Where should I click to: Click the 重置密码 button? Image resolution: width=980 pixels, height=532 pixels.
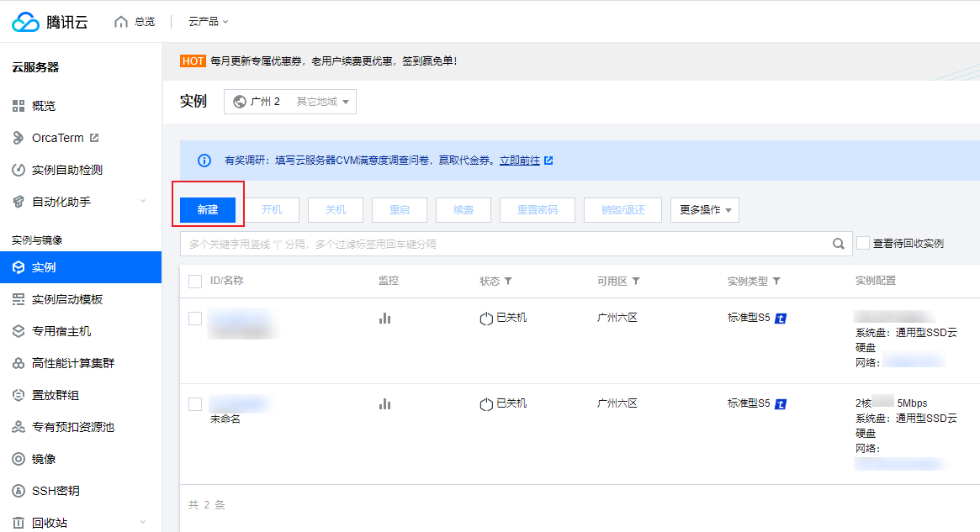pyautogui.click(x=538, y=210)
